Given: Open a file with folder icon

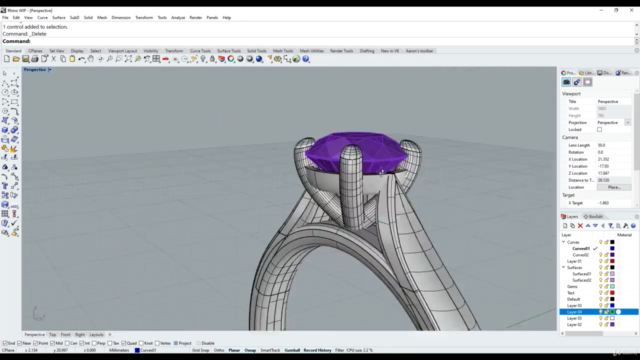Looking at the screenshot, I should tap(16, 59).
